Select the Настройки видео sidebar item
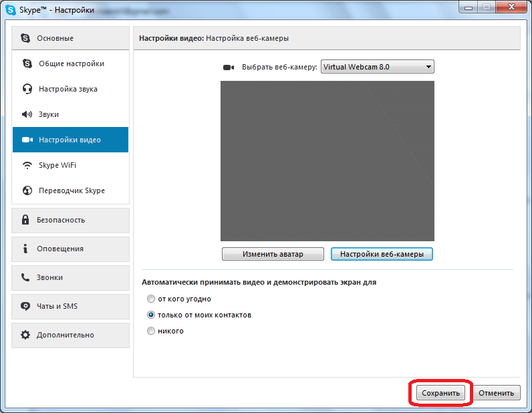 point(71,140)
